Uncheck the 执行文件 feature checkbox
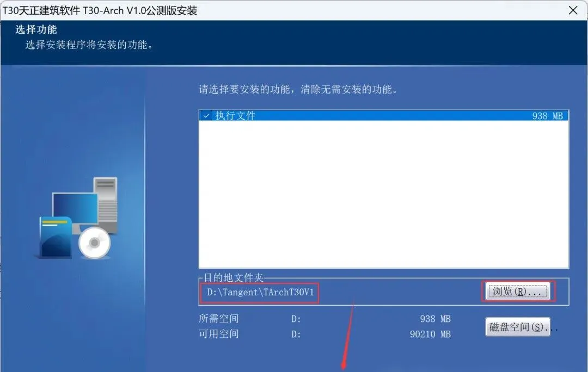The height and width of the screenshot is (372, 588). point(206,116)
